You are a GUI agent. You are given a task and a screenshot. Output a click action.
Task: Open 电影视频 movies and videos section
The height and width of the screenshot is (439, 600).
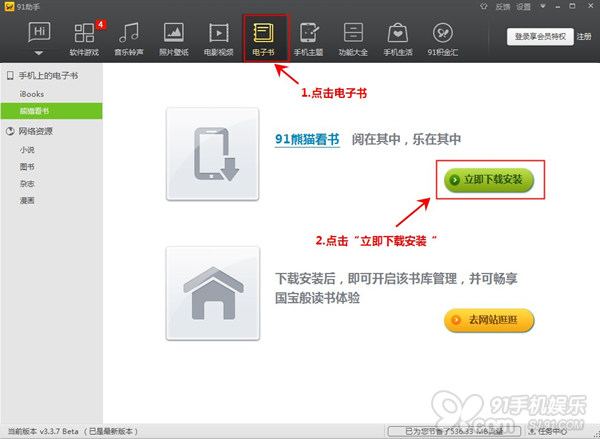pyautogui.click(x=218, y=39)
